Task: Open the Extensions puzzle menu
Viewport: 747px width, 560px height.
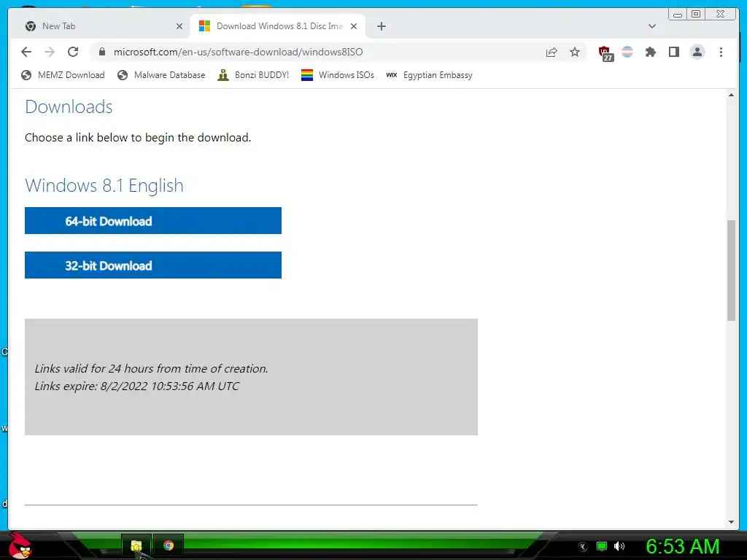Action: click(x=650, y=52)
